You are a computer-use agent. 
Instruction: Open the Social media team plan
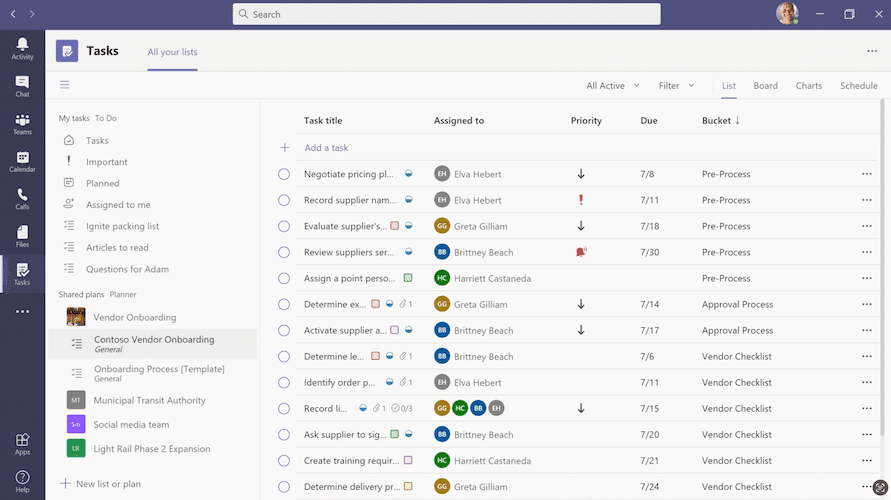pos(131,424)
